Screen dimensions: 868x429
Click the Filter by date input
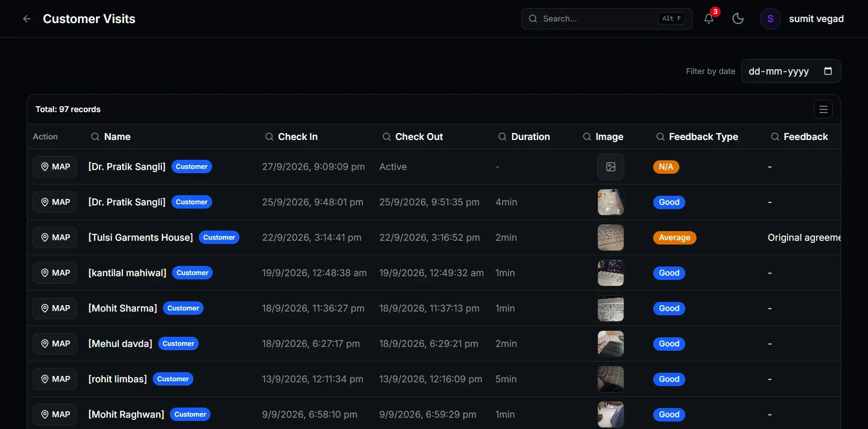pos(790,71)
